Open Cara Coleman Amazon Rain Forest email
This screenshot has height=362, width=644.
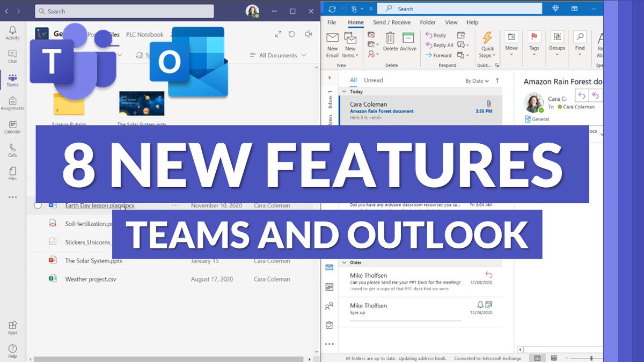pyautogui.click(x=421, y=110)
